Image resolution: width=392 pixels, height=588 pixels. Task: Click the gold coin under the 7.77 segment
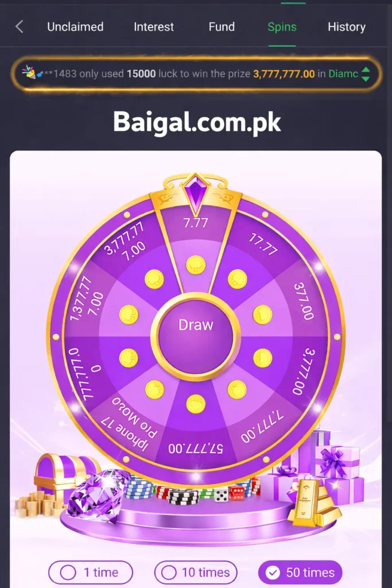pyautogui.click(x=196, y=265)
